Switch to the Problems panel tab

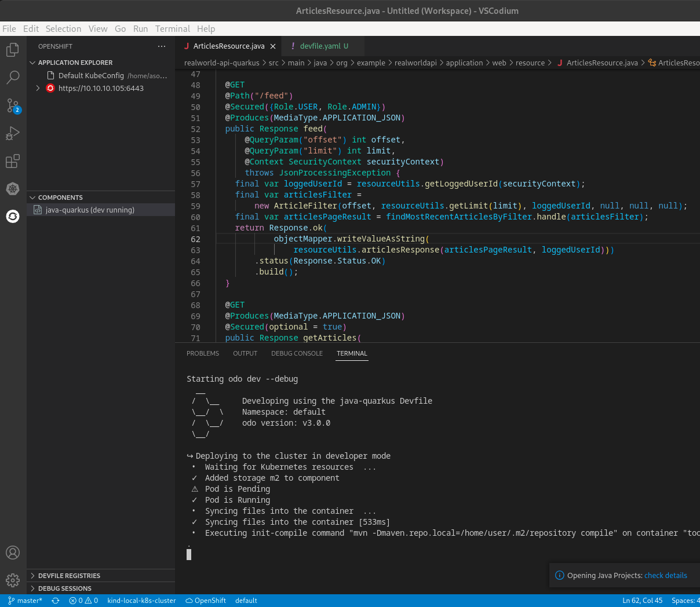tap(203, 353)
